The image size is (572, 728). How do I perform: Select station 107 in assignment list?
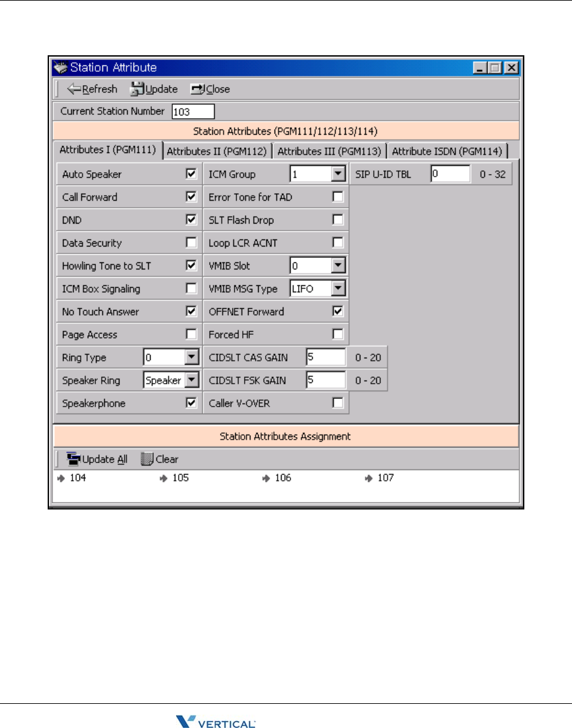[386, 478]
